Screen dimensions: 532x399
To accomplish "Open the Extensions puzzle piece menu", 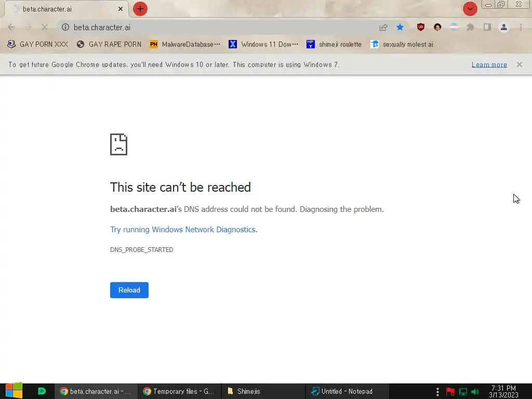I will 471,27.
